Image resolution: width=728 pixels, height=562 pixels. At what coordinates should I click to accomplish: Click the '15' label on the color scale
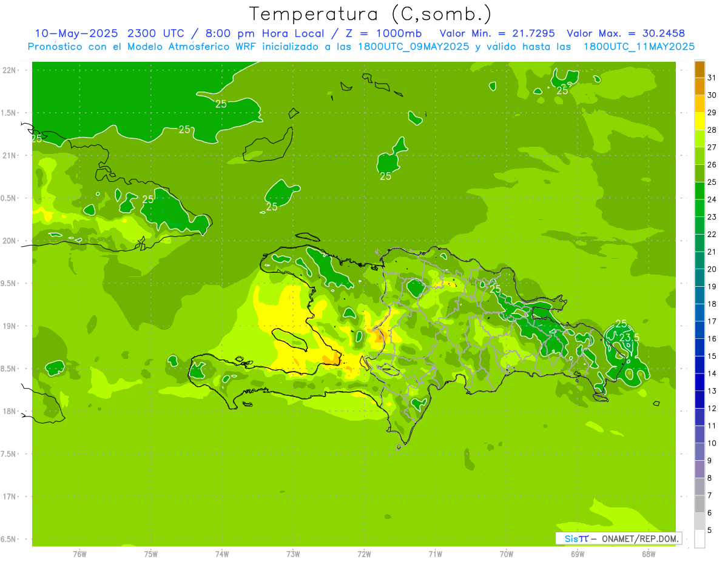click(x=712, y=356)
